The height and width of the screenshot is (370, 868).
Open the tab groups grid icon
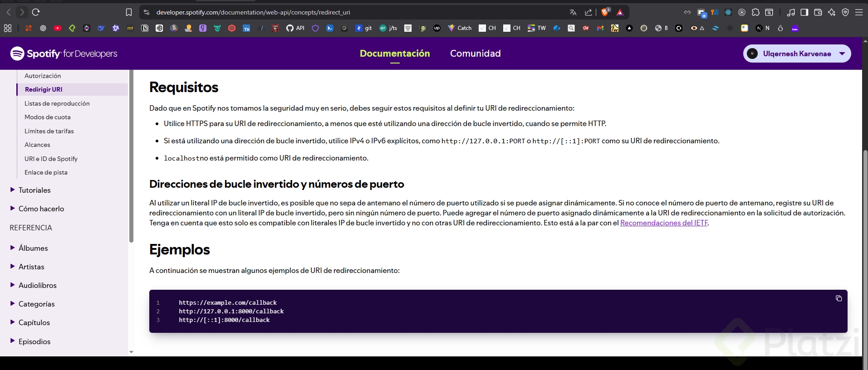pos(8,28)
